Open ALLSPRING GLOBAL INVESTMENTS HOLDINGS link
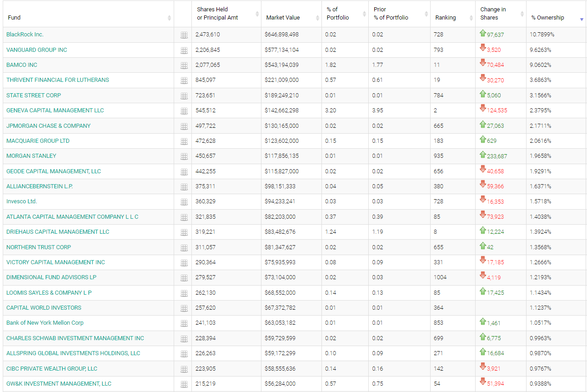This screenshot has width=587, height=392. click(73, 353)
